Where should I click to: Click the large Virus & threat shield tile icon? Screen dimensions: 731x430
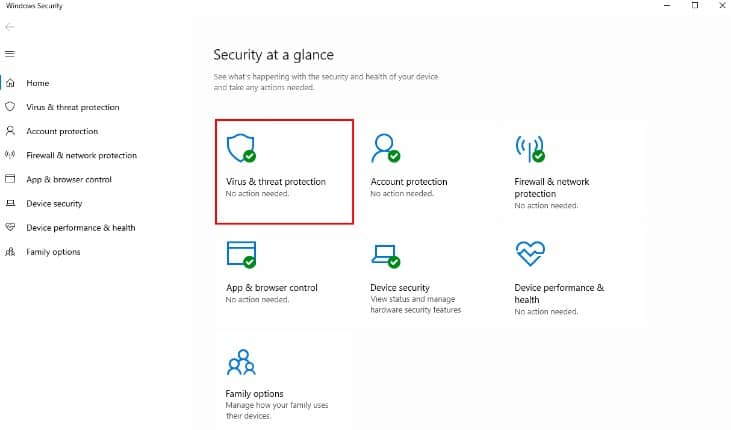(241, 148)
